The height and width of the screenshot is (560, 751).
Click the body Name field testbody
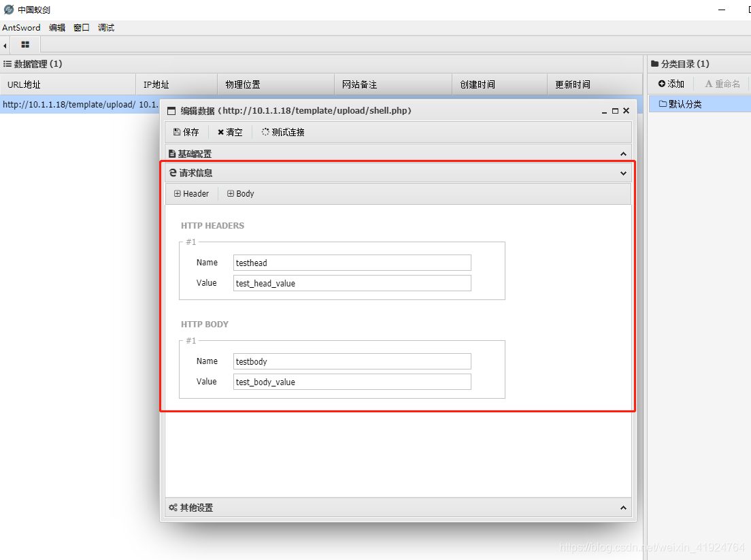coord(352,361)
